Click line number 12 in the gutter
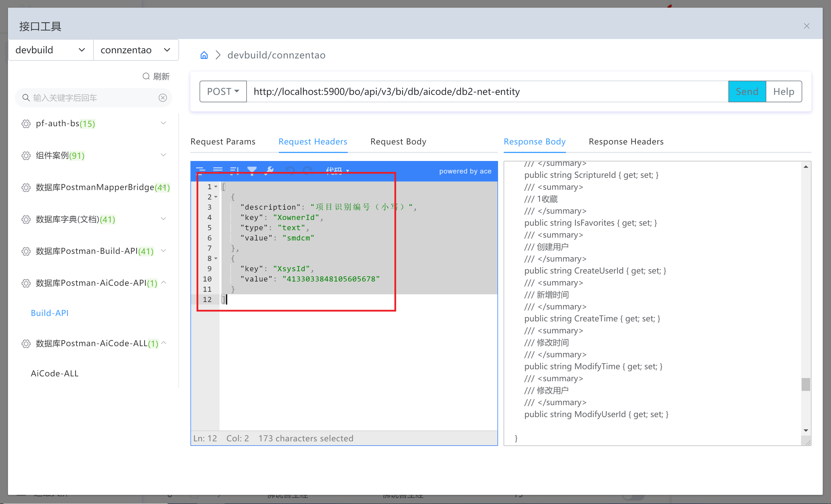The image size is (831, 504). tap(207, 299)
